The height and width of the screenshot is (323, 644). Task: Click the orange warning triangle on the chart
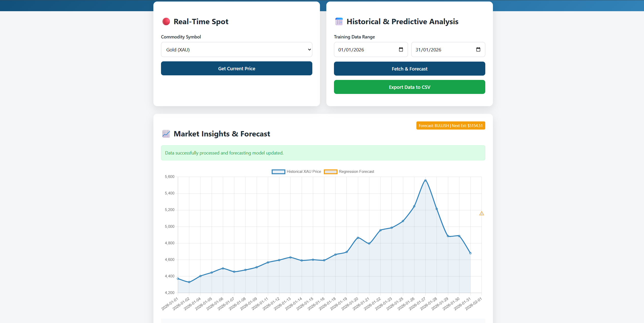coord(481,213)
